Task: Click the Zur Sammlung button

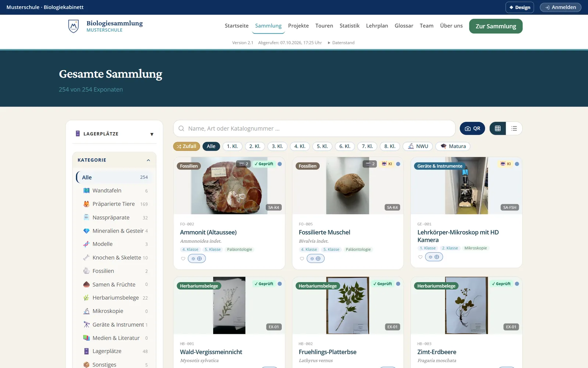Action: [x=496, y=26]
